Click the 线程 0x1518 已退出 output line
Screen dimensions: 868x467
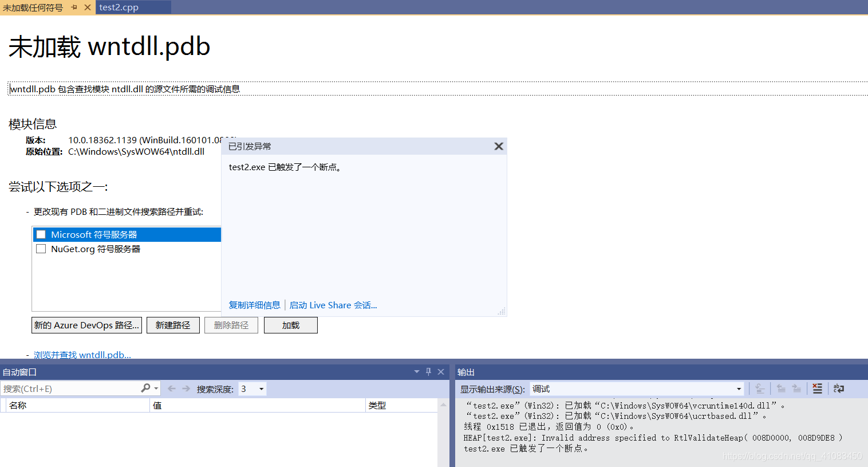coord(549,427)
